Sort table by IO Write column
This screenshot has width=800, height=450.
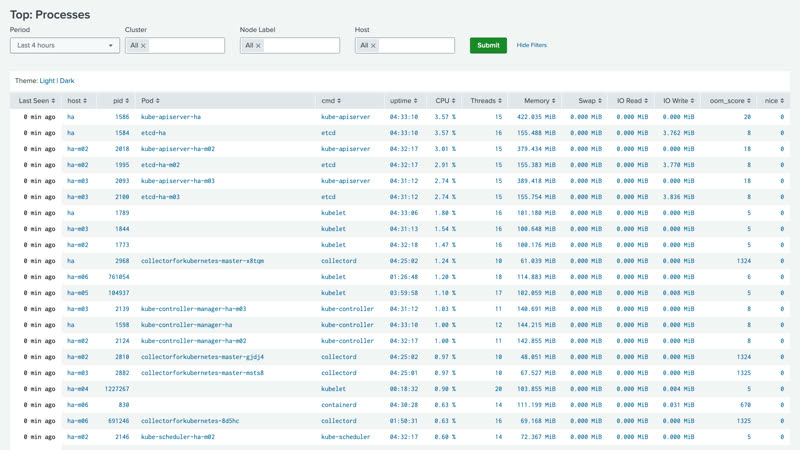click(x=679, y=101)
